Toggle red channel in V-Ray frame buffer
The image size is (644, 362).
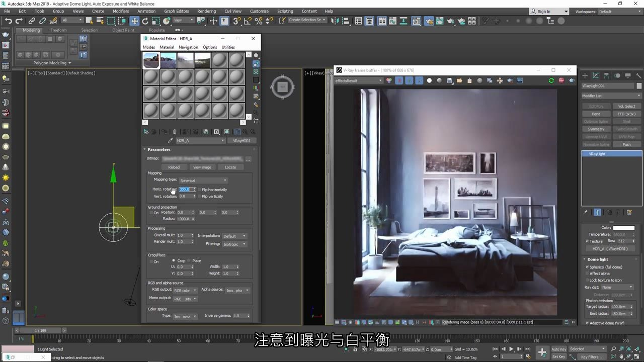coord(399,80)
